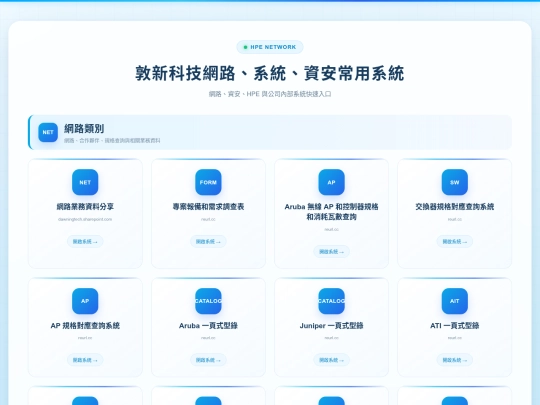The height and width of the screenshot is (405, 540).
Task: Open system button under 網路業務資料分享
Action: 85,241
